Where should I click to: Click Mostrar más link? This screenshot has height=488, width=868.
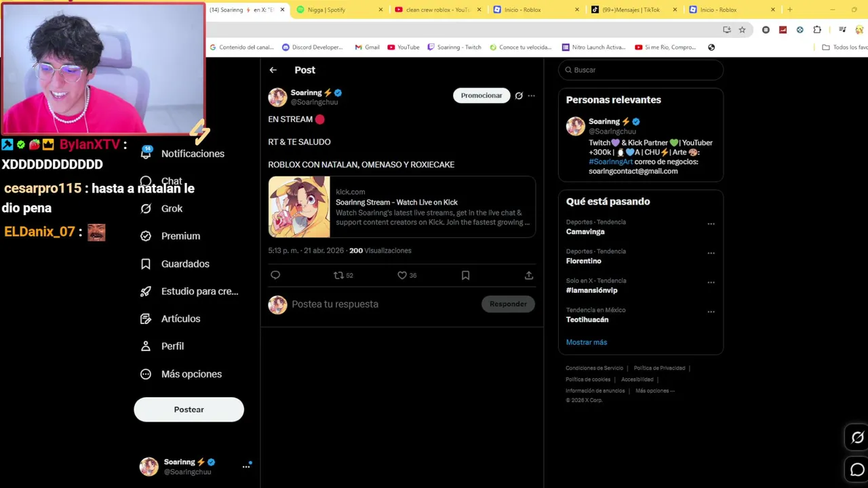point(587,342)
